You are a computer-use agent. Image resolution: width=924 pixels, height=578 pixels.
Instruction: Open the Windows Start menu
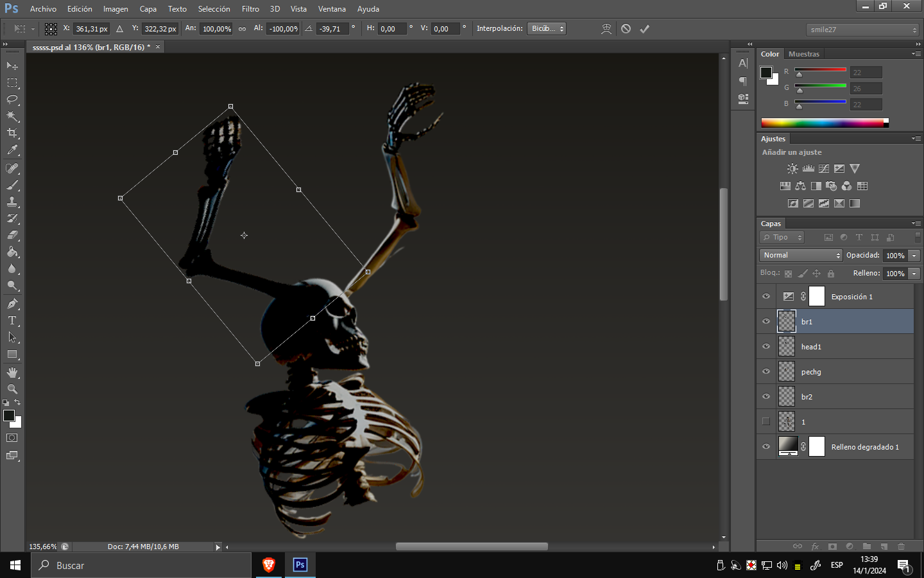click(x=15, y=565)
